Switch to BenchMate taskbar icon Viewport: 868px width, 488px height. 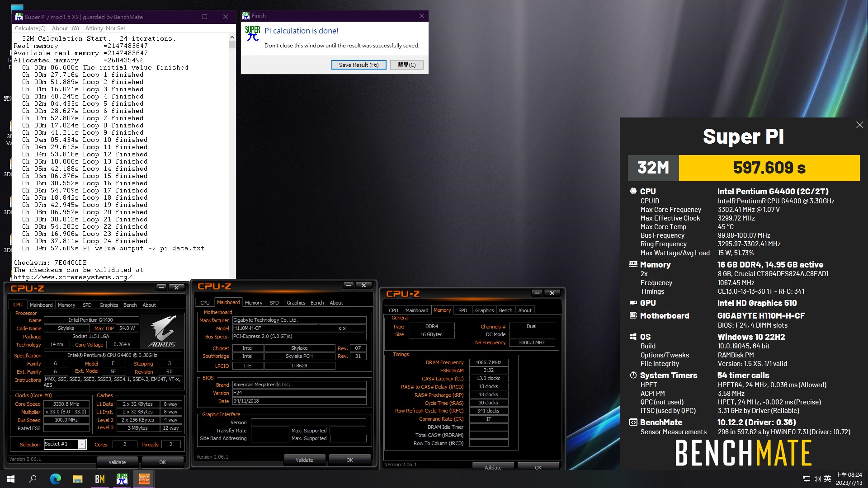coord(100,479)
